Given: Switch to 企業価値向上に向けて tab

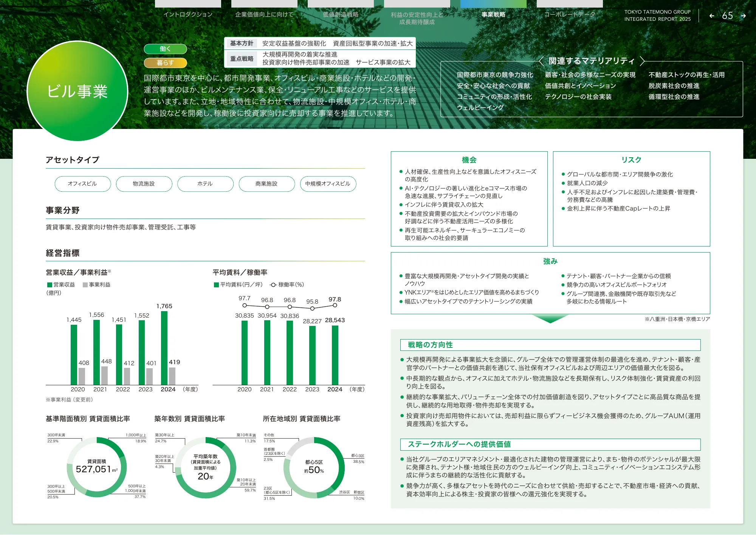Looking at the screenshot, I should click(264, 14).
